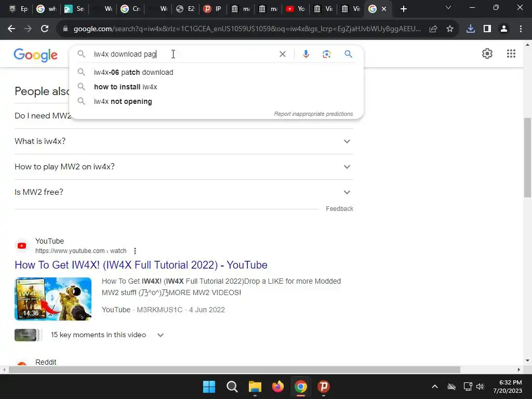Click the key moments preview thumbnail
Screen dimensions: 532x399
(x=25, y=335)
